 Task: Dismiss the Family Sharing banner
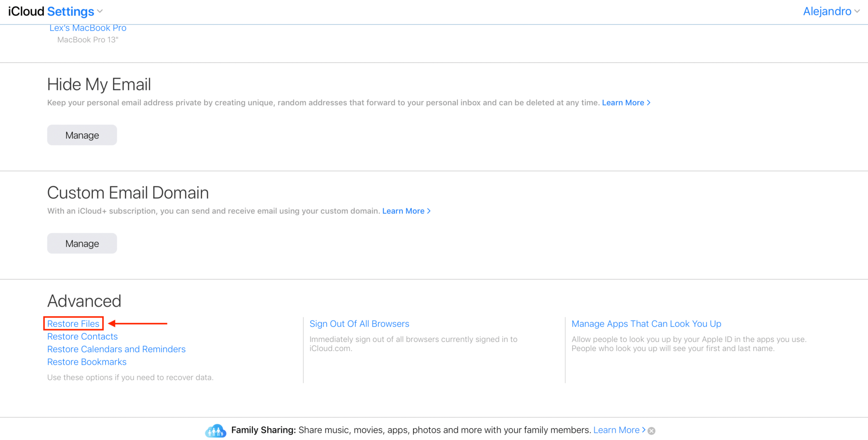651,431
